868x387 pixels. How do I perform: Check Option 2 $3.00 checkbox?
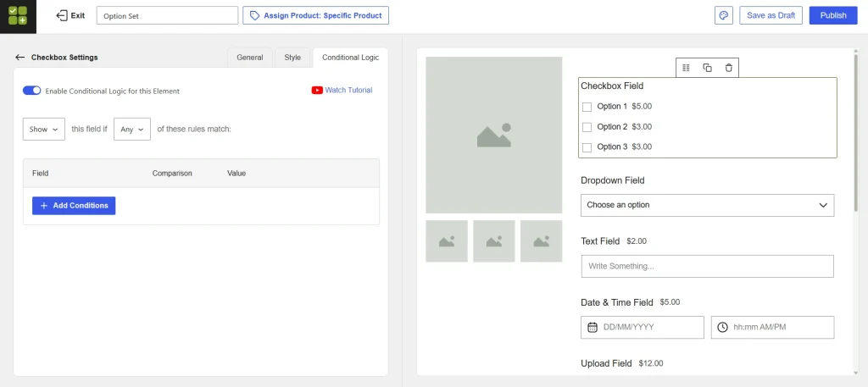[x=587, y=127]
